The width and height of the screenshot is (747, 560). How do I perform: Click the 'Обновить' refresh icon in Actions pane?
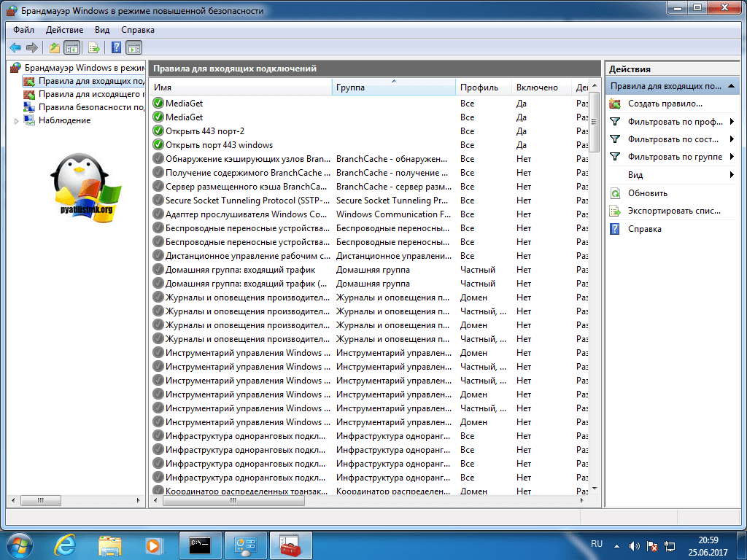615,194
